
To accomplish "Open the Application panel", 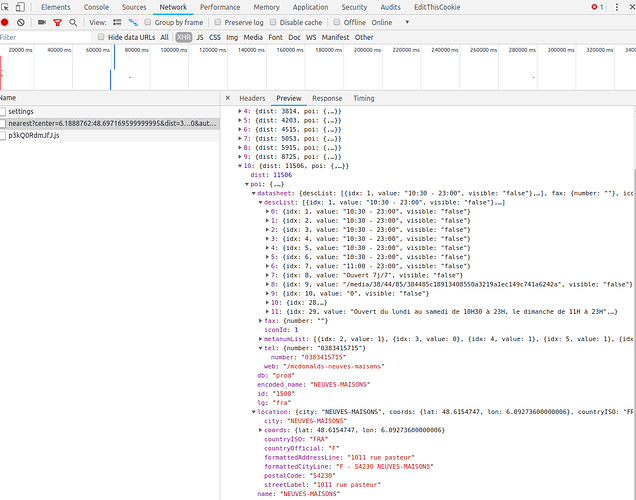I will [x=310, y=7].
